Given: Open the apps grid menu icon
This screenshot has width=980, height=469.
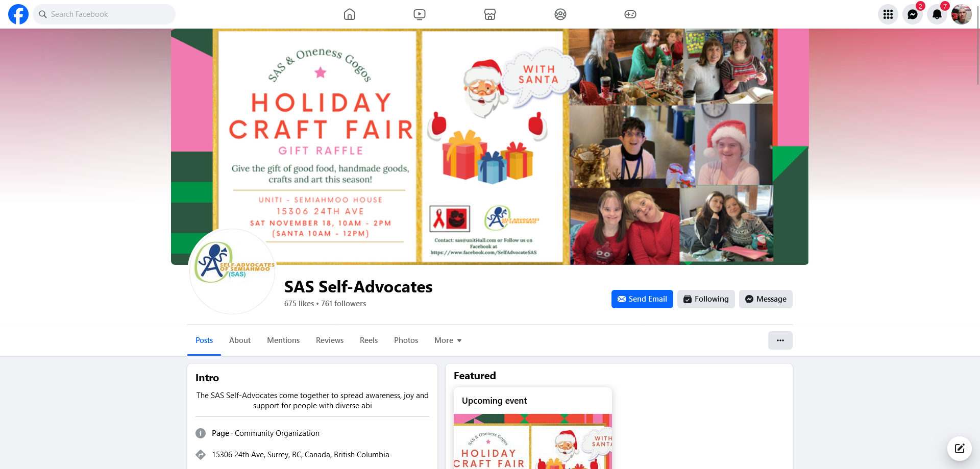Looking at the screenshot, I should pos(888,14).
